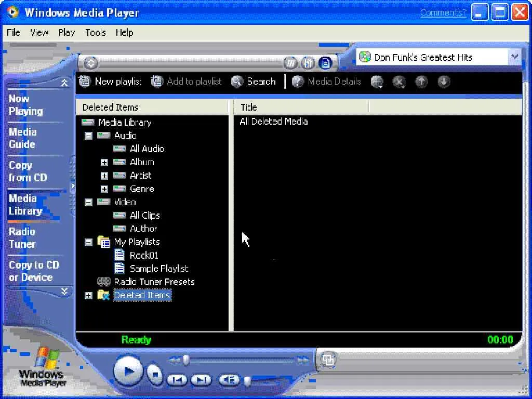Select Media Library root item
Viewport: 532px width, 399px height.
click(x=125, y=122)
